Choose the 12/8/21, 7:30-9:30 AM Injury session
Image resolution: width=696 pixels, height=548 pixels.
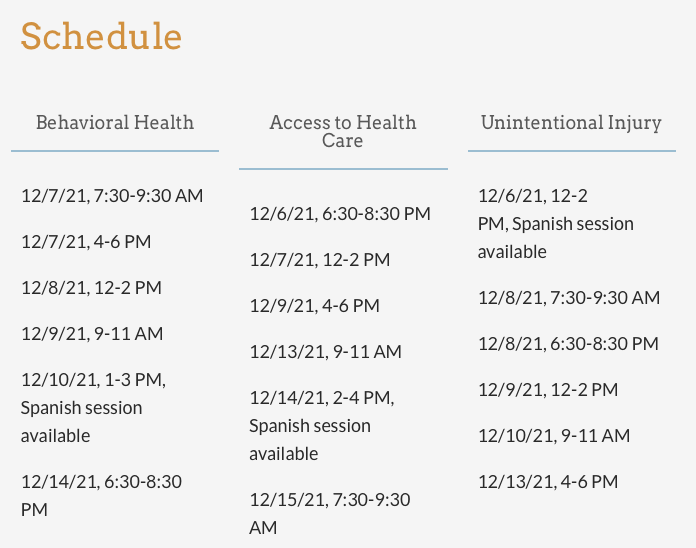click(568, 298)
